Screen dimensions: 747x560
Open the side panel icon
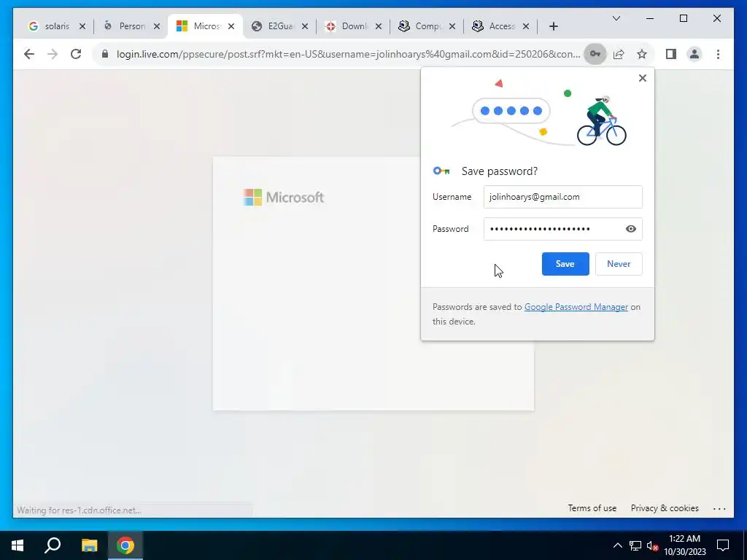click(x=671, y=54)
